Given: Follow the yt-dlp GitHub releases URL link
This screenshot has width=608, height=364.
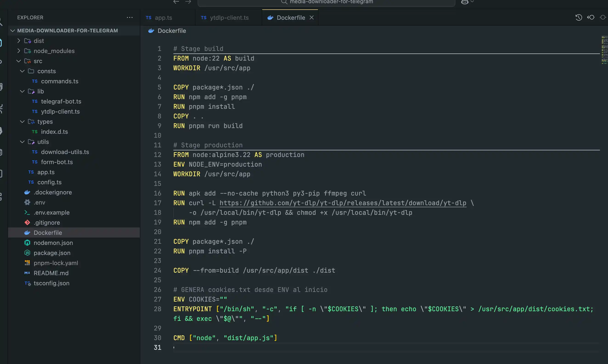Looking at the screenshot, I should click(343, 203).
